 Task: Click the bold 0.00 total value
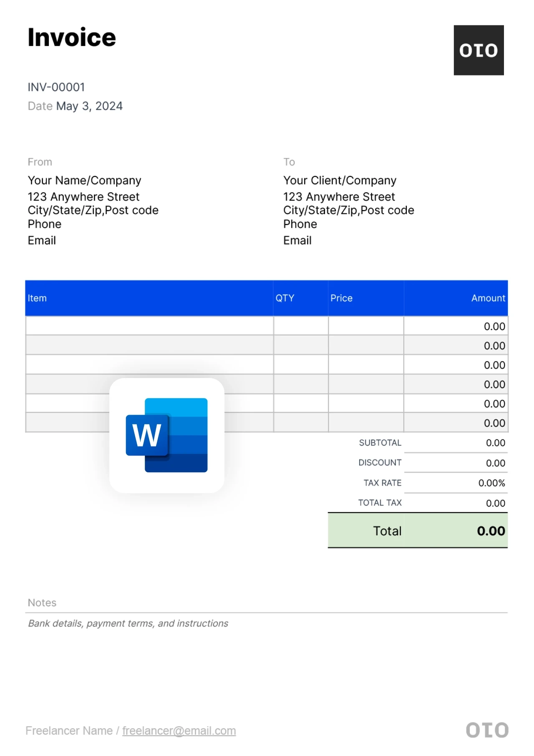(491, 531)
